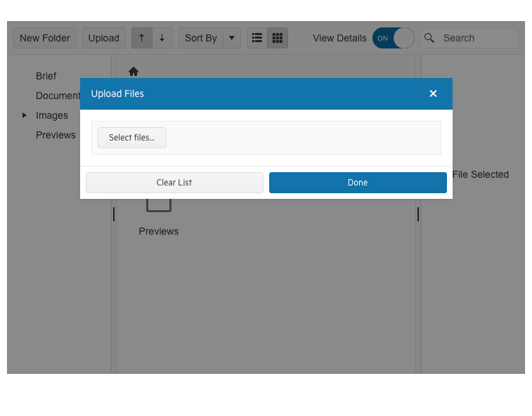The height and width of the screenshot is (416, 532).
Task: Confirm upload with the Done button
Action: coord(358,183)
